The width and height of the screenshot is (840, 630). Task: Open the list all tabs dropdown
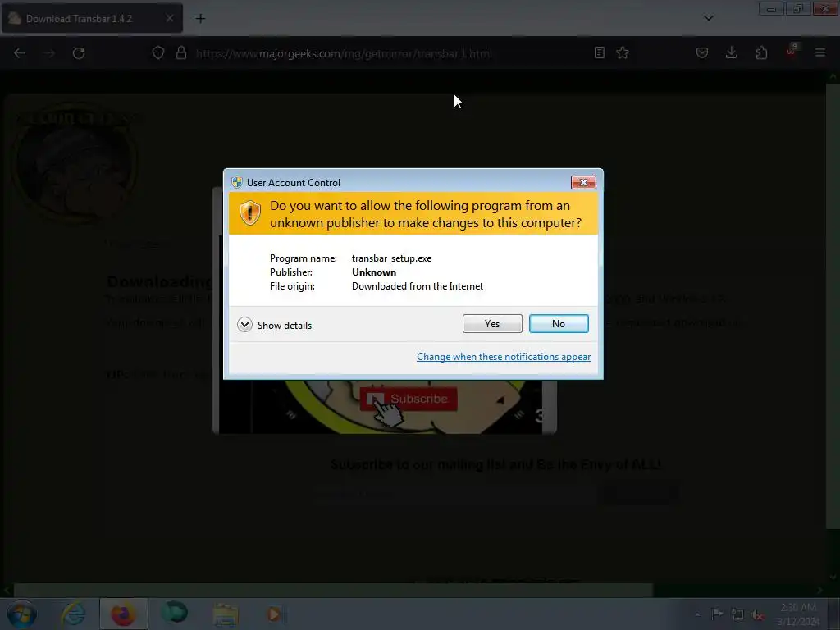708,18
